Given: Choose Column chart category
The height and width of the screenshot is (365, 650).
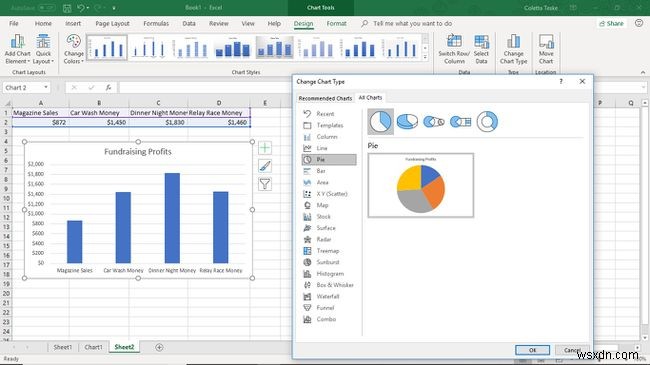Looking at the screenshot, I should (x=329, y=136).
